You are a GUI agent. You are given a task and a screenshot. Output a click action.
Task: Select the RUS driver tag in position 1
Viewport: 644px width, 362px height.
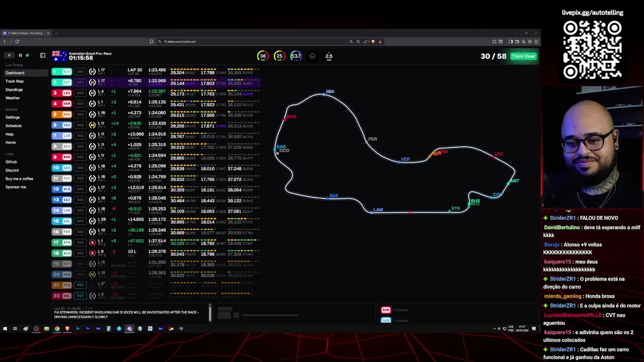pyautogui.click(x=62, y=72)
